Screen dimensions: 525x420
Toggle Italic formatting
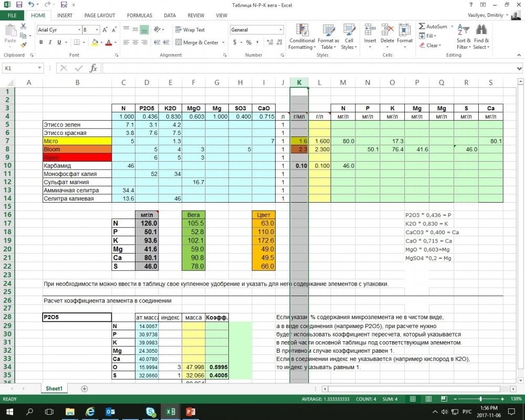pos(50,43)
